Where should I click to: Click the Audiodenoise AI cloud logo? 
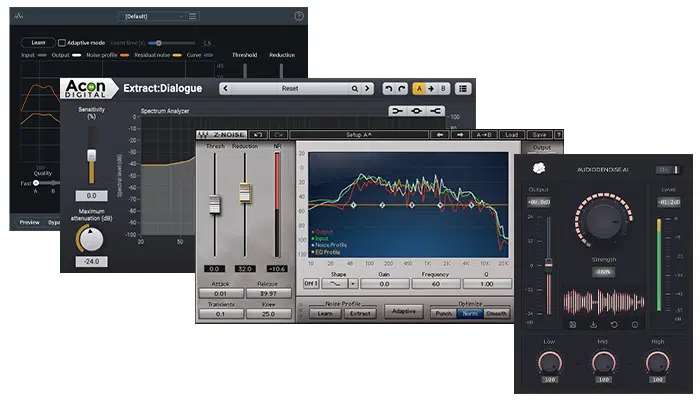click(539, 168)
